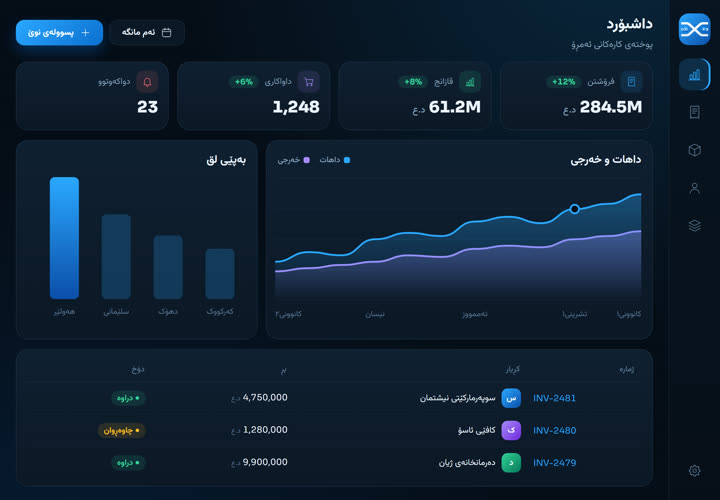Image resolution: width=720 pixels, height=500 pixels.
Task: Click customer name سوپەرمارکێتی نیشتمان
Action: (x=458, y=398)
